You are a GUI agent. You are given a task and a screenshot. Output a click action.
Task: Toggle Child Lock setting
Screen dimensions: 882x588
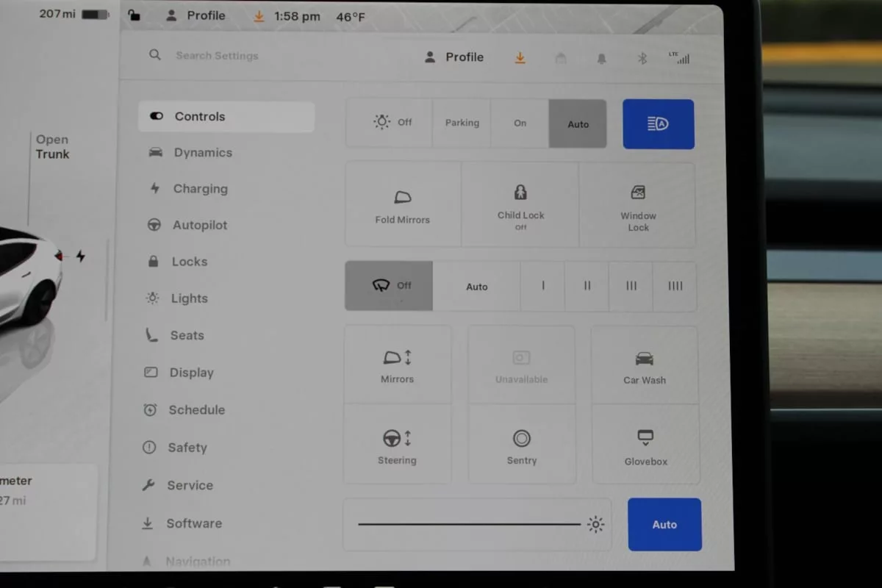tap(520, 204)
